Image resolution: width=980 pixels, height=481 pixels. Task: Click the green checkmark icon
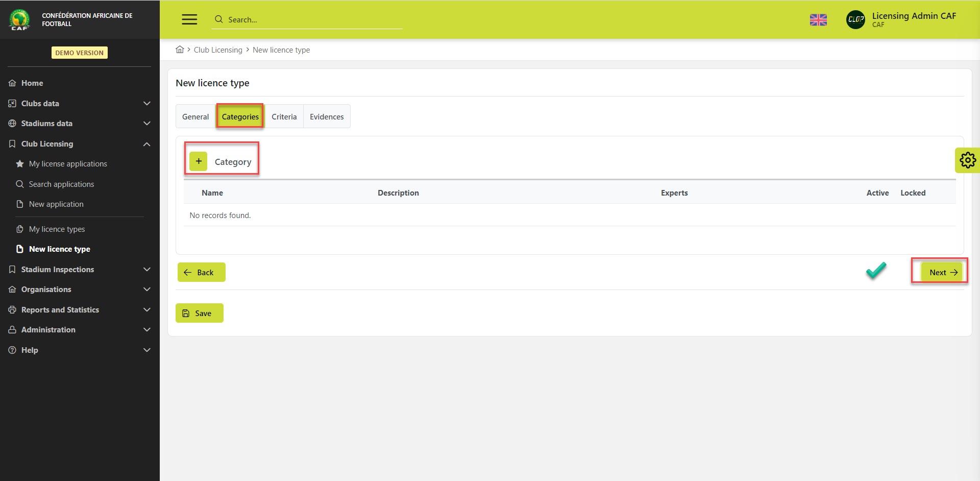click(x=876, y=271)
